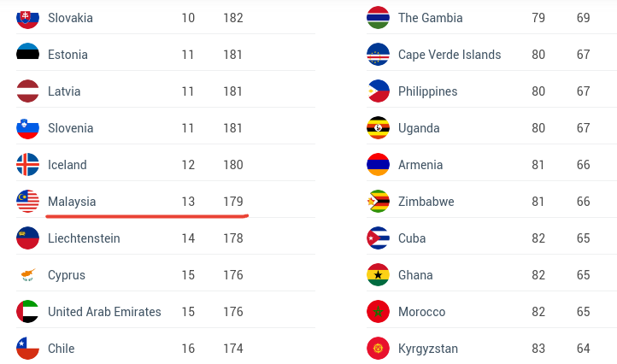Click the Zimbabwe flag icon
This screenshot has width=617, height=364.
[378, 201]
